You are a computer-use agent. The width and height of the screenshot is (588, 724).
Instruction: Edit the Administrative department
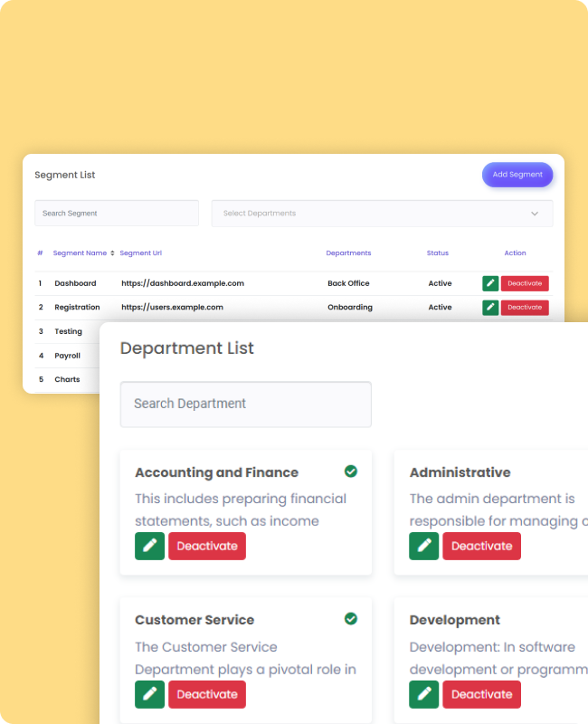point(424,546)
